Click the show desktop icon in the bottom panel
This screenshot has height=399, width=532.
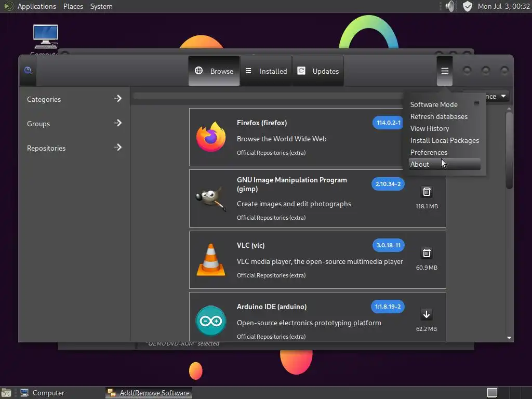[x=6, y=393]
